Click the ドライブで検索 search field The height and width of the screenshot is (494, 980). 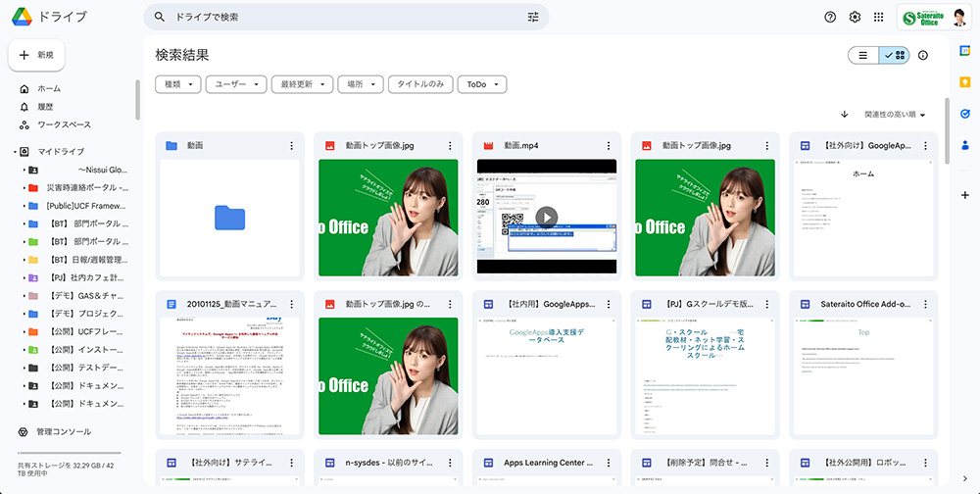click(x=347, y=17)
